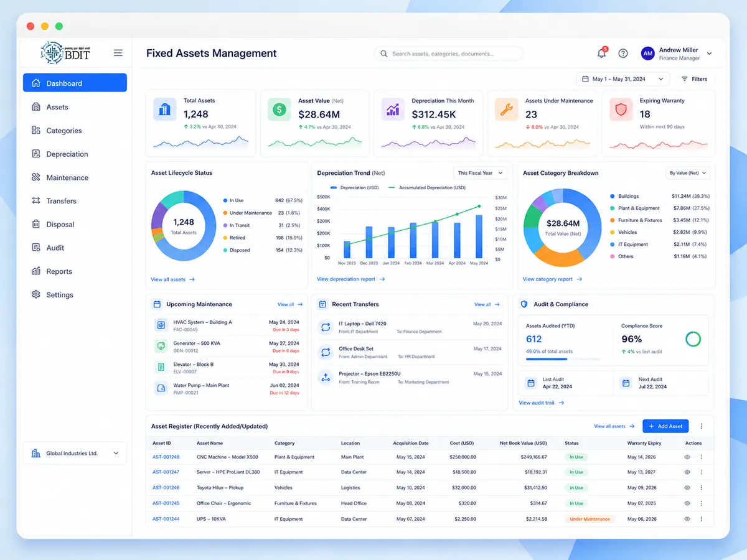The height and width of the screenshot is (560, 747).
Task: Click the Buildings blue legend swatch
Action: pos(613,196)
